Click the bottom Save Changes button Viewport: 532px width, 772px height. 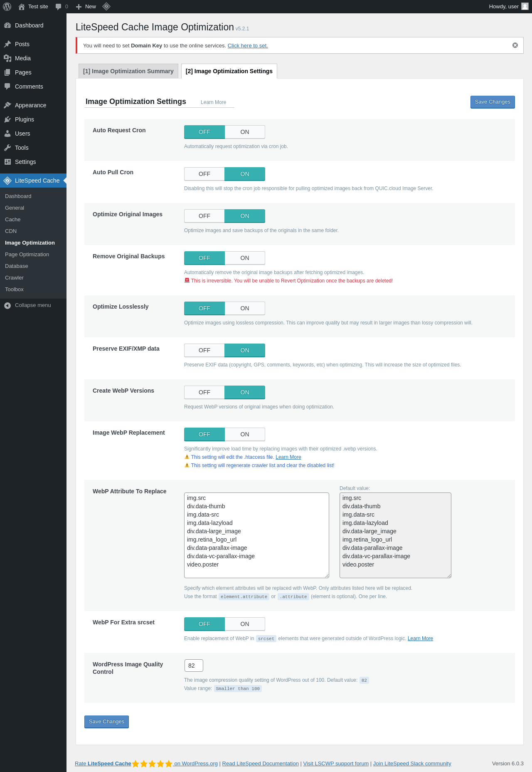(x=106, y=722)
